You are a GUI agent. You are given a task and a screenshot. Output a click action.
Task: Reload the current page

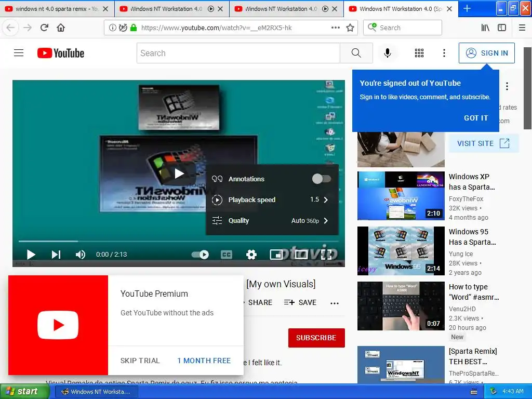pyautogui.click(x=45, y=28)
